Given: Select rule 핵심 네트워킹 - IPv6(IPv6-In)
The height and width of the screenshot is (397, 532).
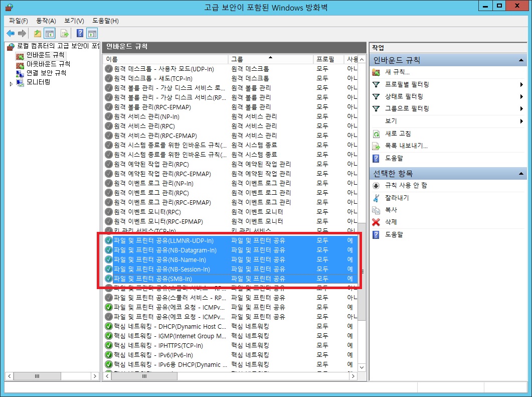Looking at the screenshot, I should 231,355.
